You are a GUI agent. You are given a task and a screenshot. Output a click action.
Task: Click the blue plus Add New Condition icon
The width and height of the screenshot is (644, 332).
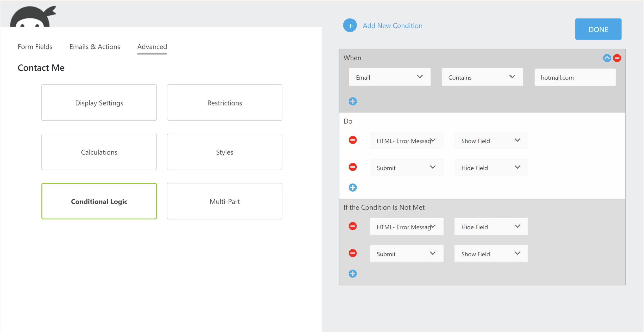[350, 26]
